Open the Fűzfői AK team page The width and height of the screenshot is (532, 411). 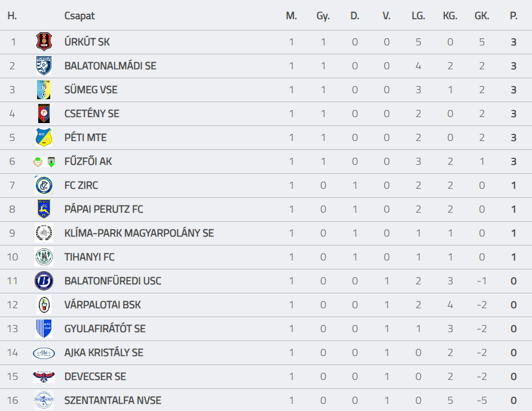(88, 161)
